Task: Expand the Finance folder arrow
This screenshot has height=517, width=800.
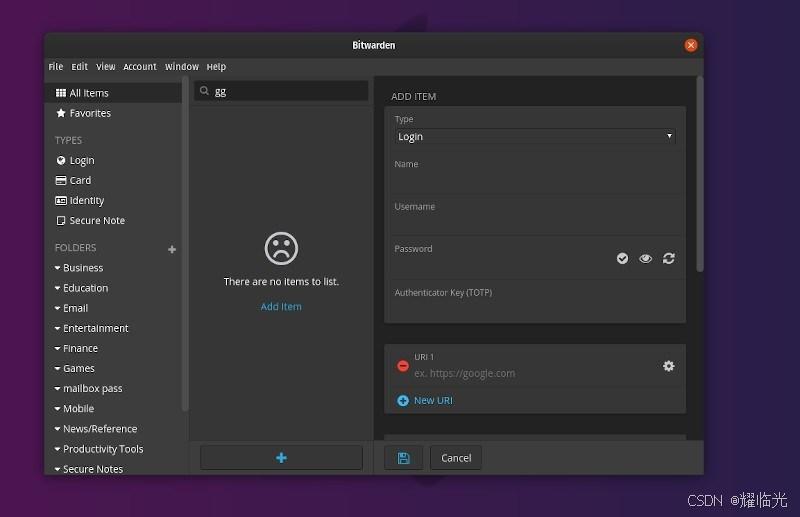Action: [x=57, y=348]
